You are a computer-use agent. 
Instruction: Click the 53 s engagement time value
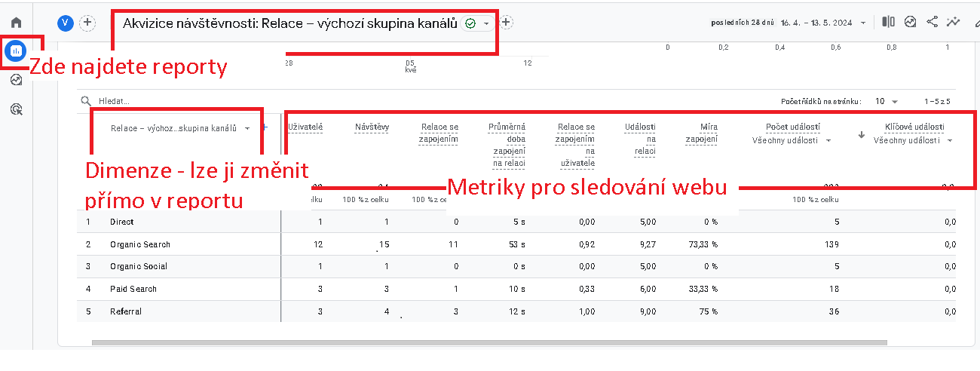tap(519, 244)
